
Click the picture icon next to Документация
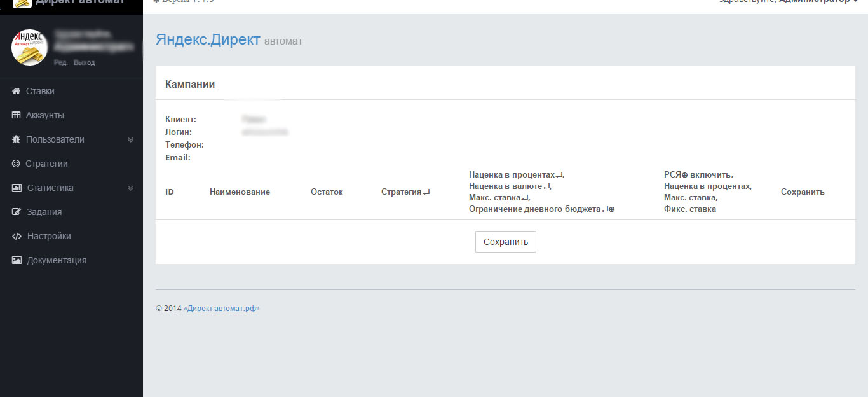(x=17, y=260)
